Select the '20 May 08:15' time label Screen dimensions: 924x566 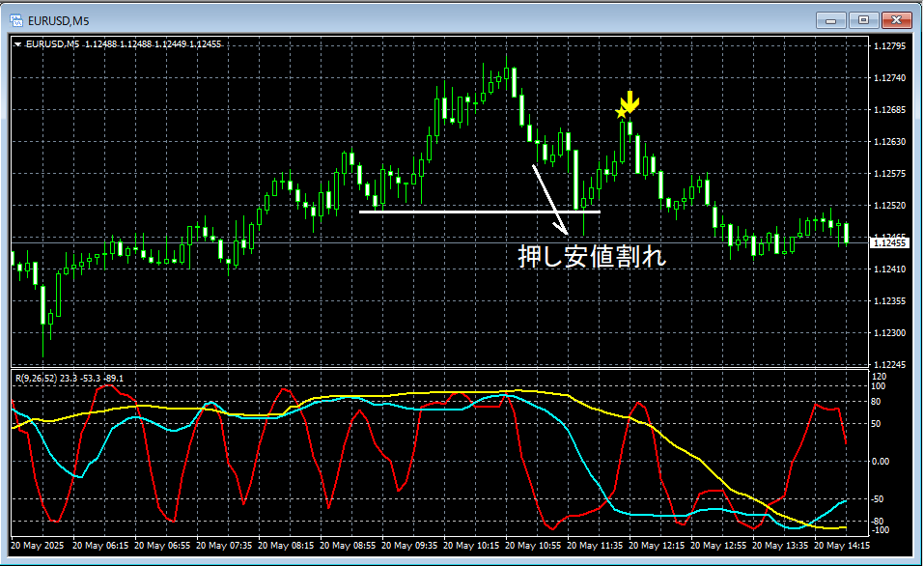[286, 546]
